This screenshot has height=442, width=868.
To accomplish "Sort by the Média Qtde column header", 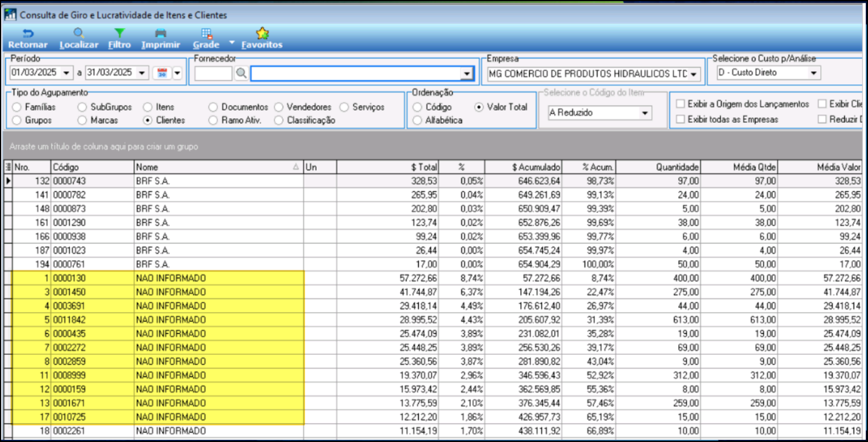I will pyautogui.click(x=739, y=167).
